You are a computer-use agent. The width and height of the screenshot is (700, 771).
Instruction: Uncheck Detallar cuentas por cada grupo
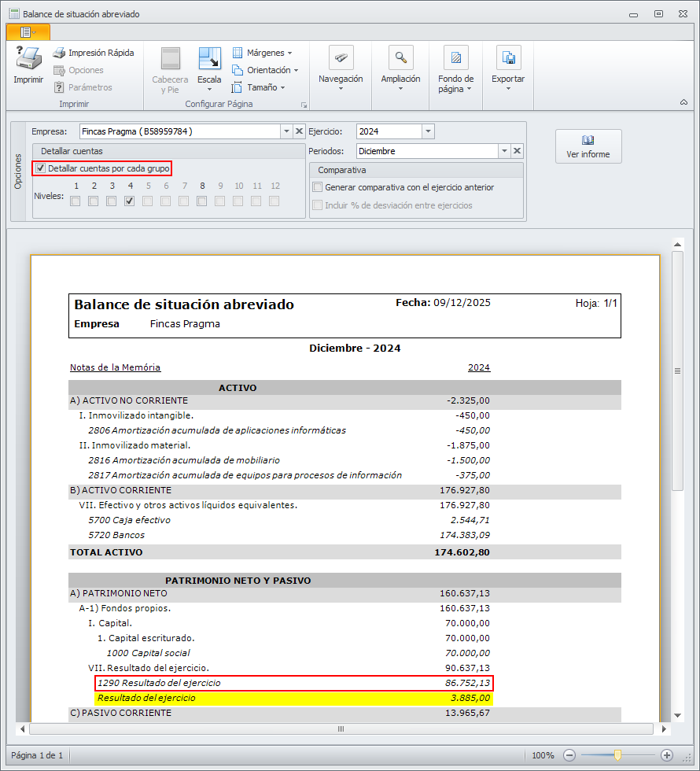41,168
